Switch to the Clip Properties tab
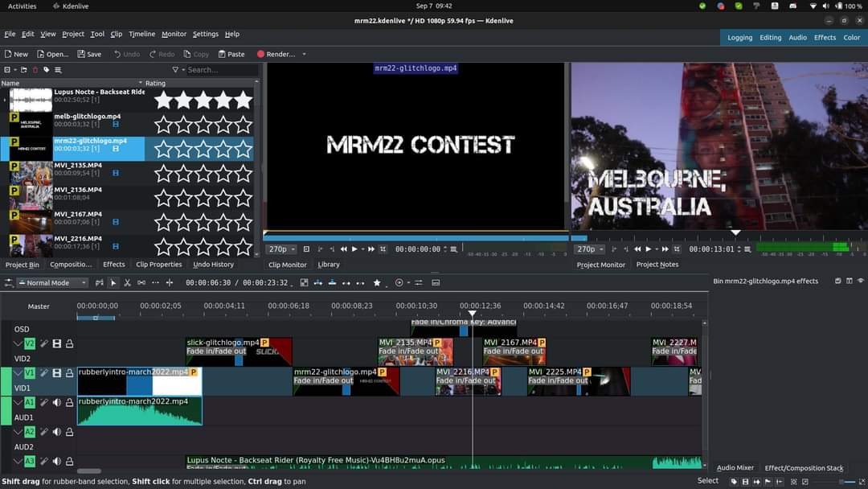 coord(159,264)
